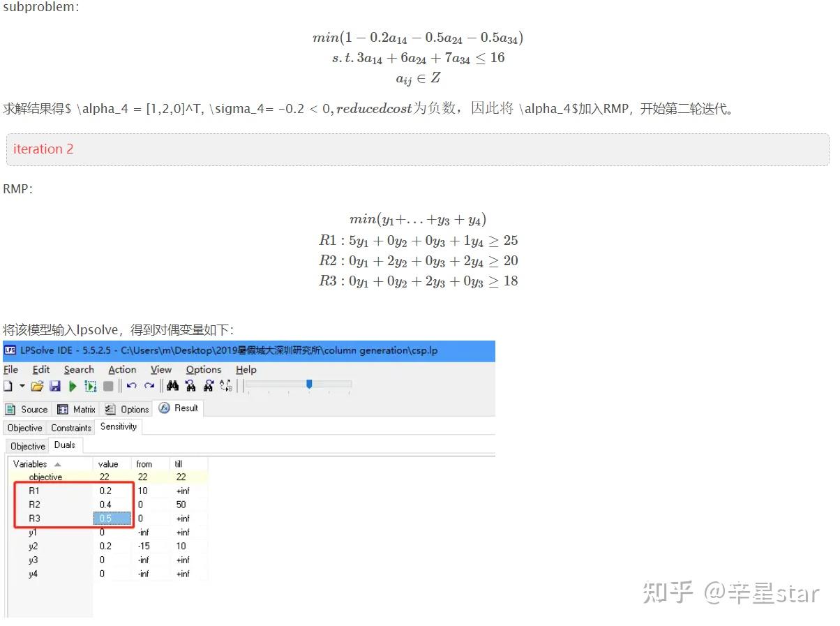840x626 pixels.
Task: Click the Find and replace icon
Action: (225, 386)
